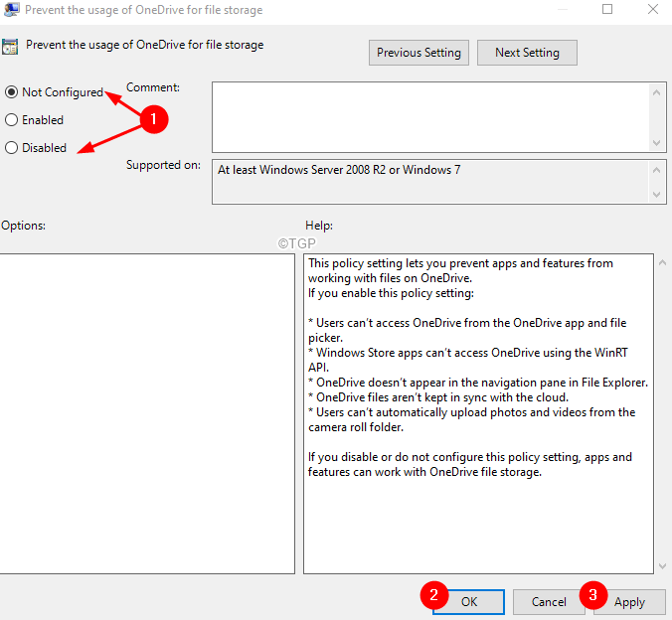Go to Next Setting
Image resolution: width=672 pixels, height=620 pixels.
(527, 53)
